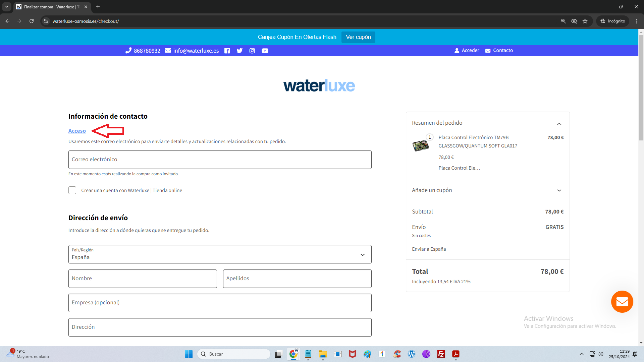Click the Apellidos input field
This screenshot has height=362, width=644.
click(x=297, y=279)
